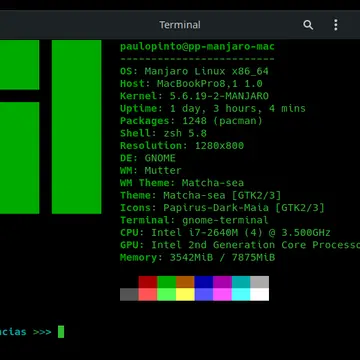
Task: Click the dark green color block
Action: (x=166, y=282)
